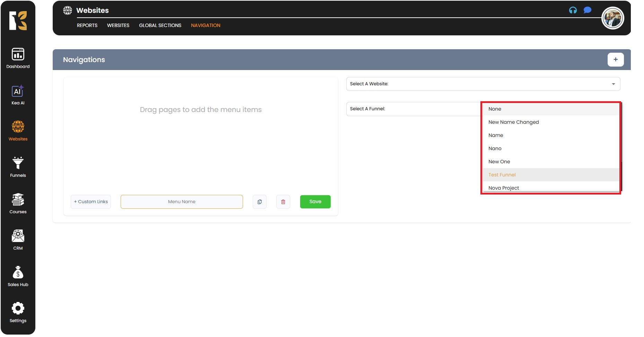Click the headphones support icon
This screenshot has height=337, width=644.
pos(573,10)
